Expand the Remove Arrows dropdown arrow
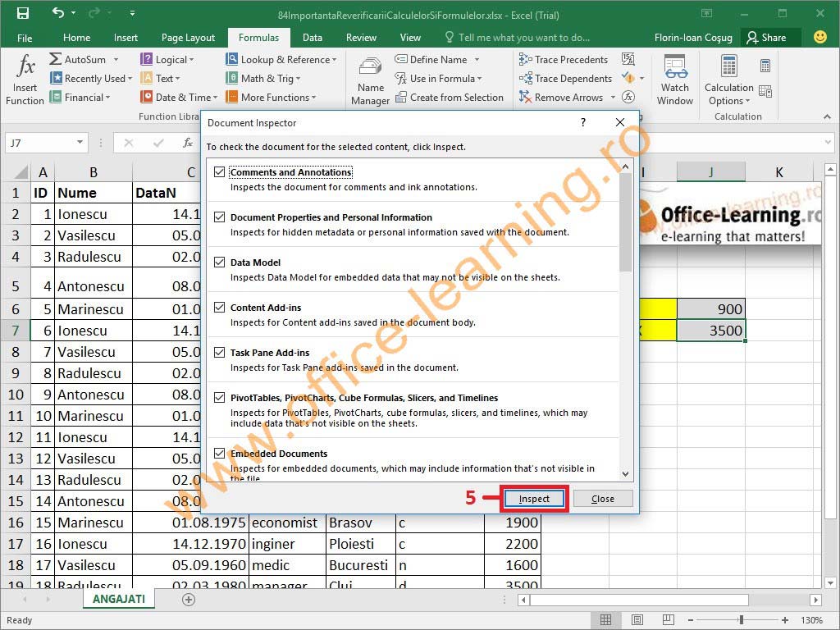This screenshot has height=630, width=840. 613,98
